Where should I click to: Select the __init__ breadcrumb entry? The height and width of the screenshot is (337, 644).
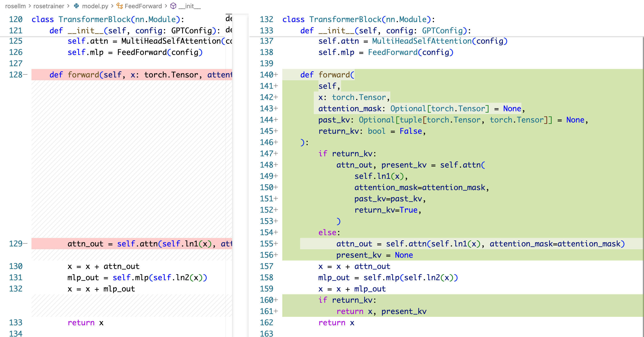pos(190,6)
